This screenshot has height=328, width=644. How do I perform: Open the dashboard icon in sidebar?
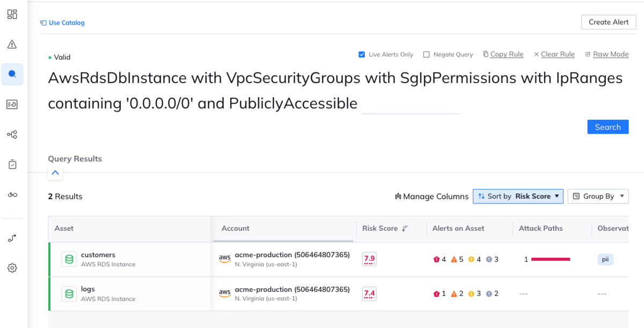(x=12, y=14)
